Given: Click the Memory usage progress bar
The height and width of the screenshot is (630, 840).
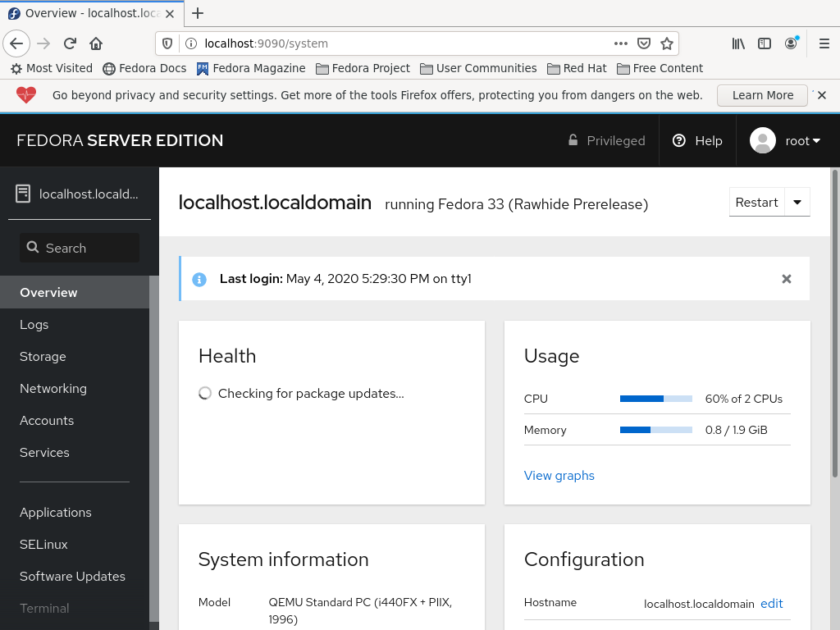Looking at the screenshot, I should tap(656, 430).
